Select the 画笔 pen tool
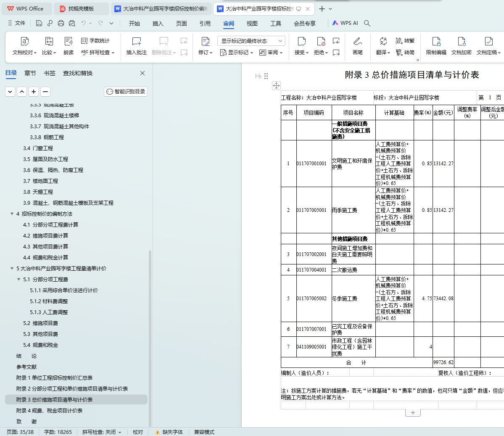The height and width of the screenshot is (436, 504). point(357,46)
